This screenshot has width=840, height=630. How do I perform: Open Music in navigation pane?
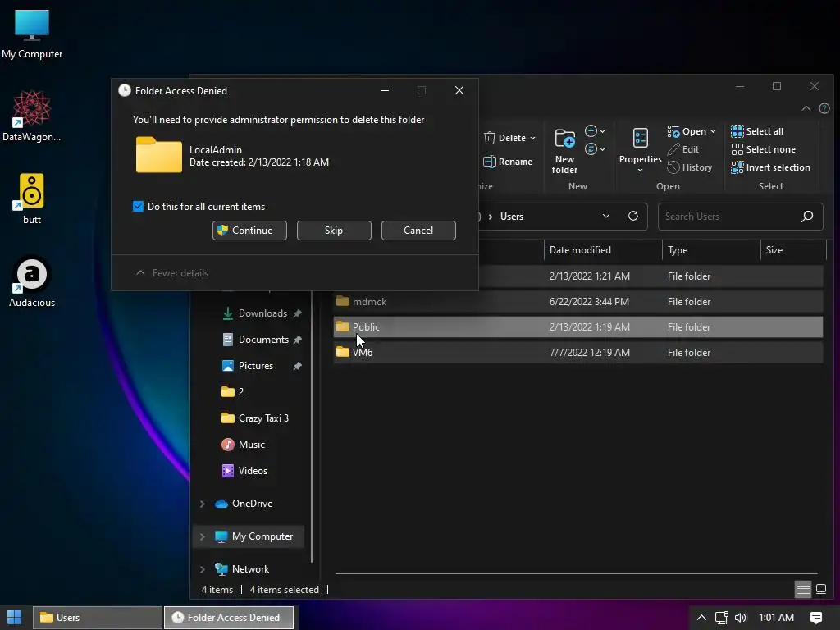[243, 445]
